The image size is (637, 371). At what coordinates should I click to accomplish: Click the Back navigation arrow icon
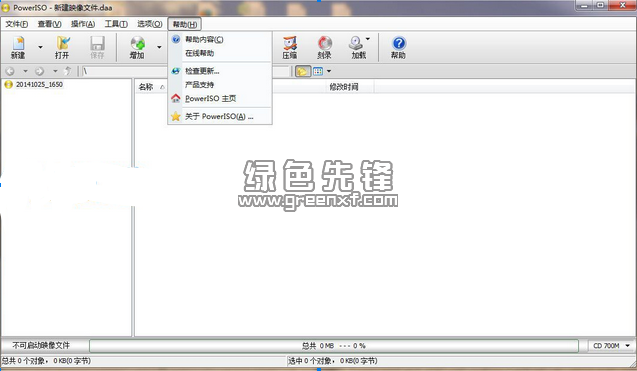10,71
